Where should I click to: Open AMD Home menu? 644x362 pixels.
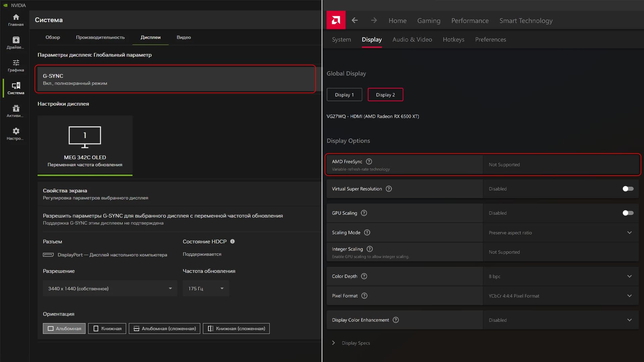pyautogui.click(x=397, y=20)
